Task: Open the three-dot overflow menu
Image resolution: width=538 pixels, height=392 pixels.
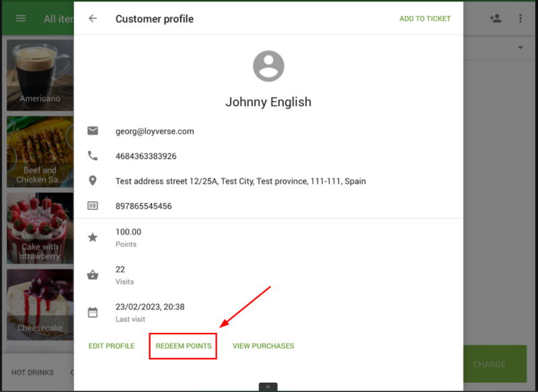Action: pos(521,19)
